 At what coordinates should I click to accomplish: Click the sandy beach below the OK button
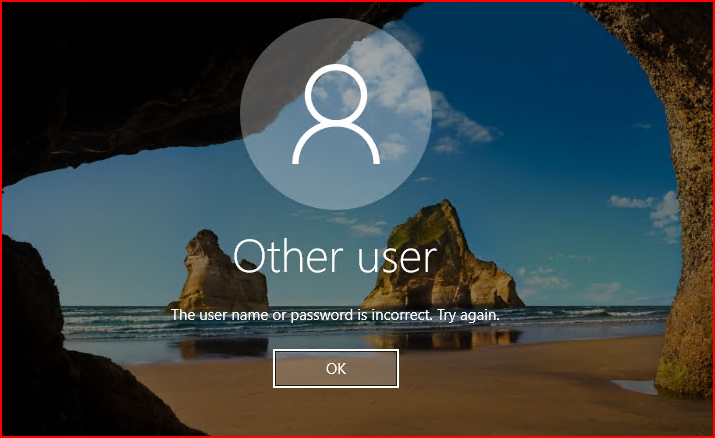(336, 410)
